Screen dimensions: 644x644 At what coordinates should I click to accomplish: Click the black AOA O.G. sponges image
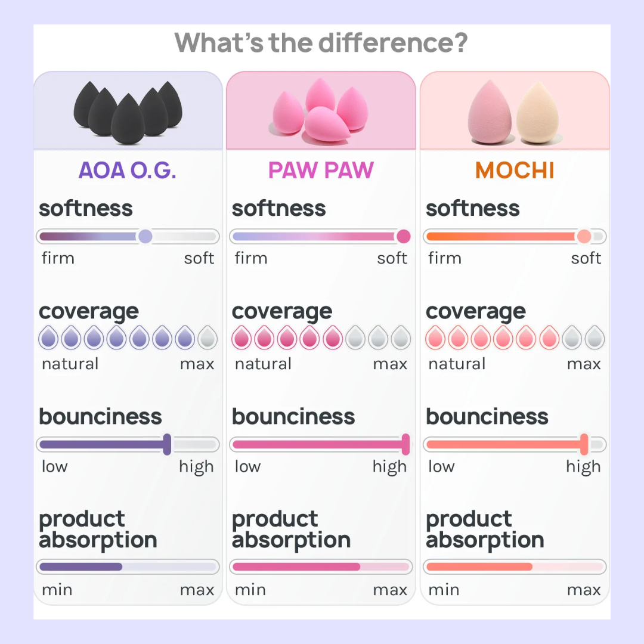point(128,113)
